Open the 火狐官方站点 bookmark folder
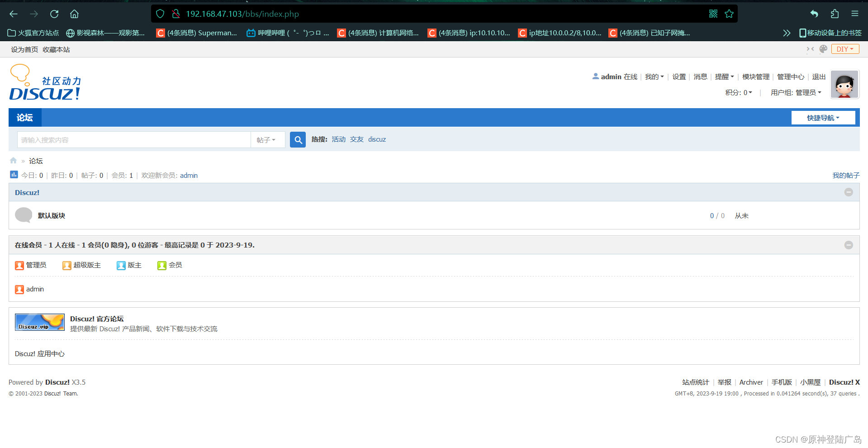Viewport: 868px width, 448px height. [33, 33]
